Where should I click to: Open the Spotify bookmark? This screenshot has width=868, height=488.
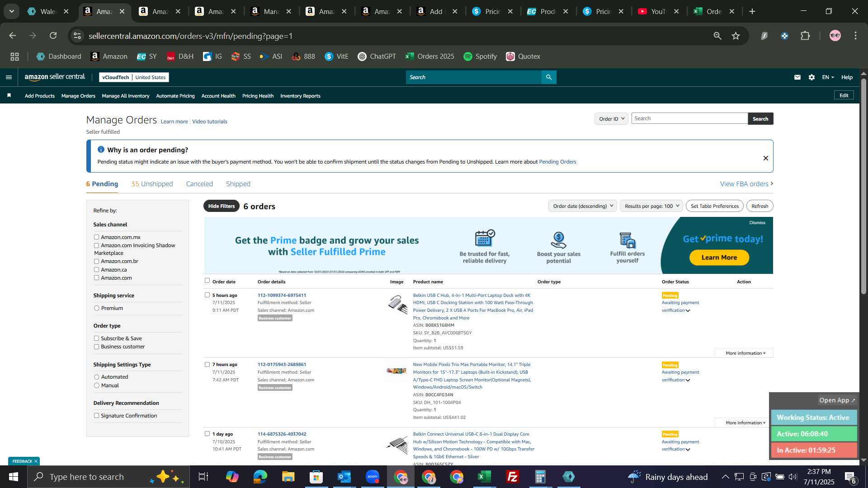pyautogui.click(x=480, y=56)
